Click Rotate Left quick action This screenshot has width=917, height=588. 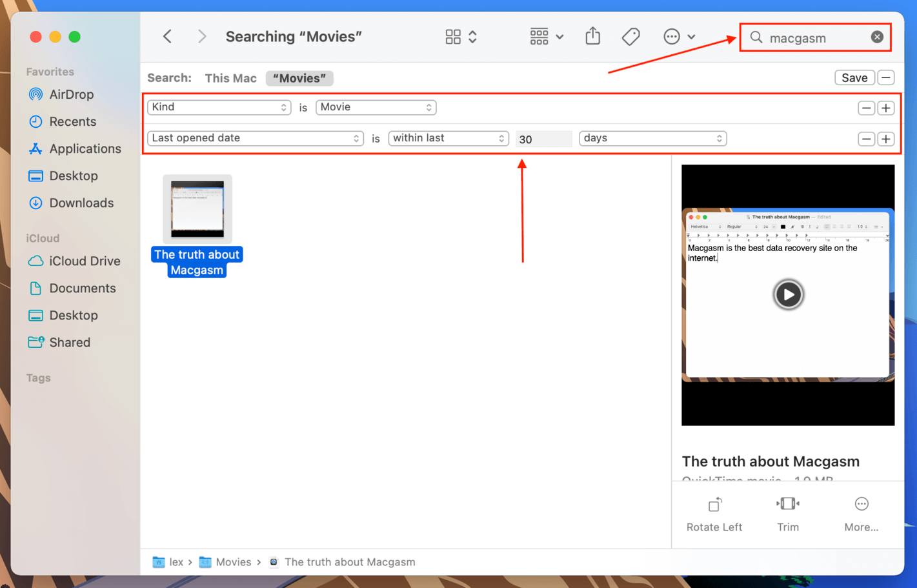tap(714, 514)
